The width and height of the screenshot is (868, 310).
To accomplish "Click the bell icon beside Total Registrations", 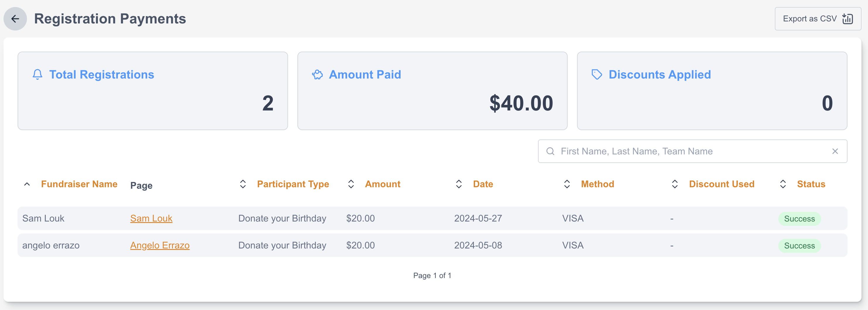I will [x=38, y=74].
